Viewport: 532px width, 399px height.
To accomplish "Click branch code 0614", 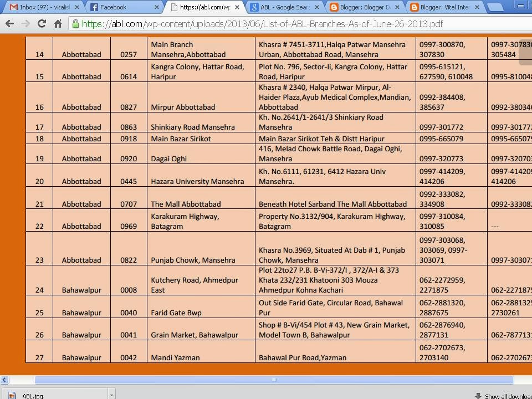I will pos(129,76).
